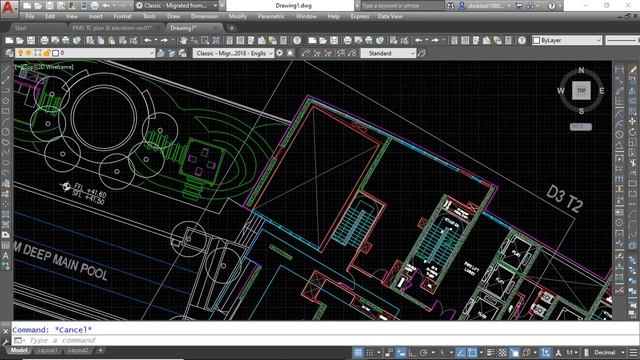Open the Standard style dropdown
640x360 pixels.
412,53
